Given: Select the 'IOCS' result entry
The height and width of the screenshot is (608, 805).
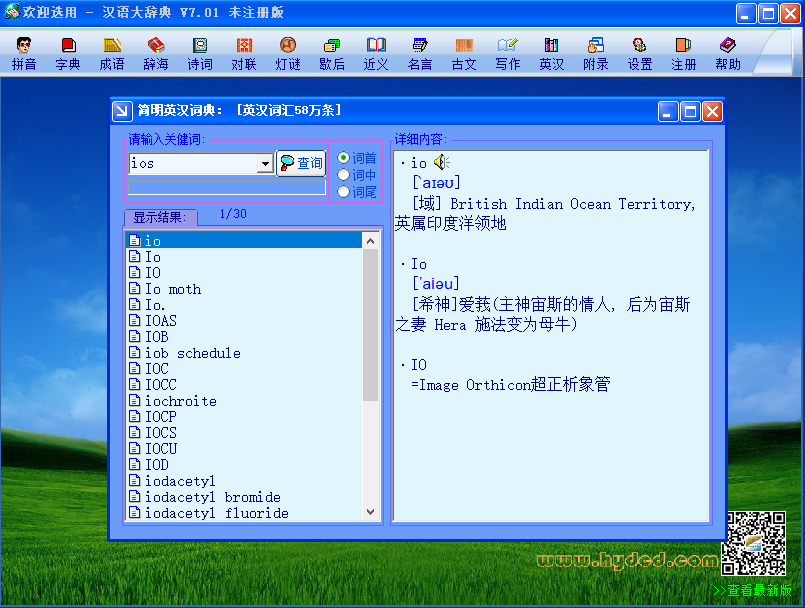Looking at the screenshot, I should click(x=244, y=433).
